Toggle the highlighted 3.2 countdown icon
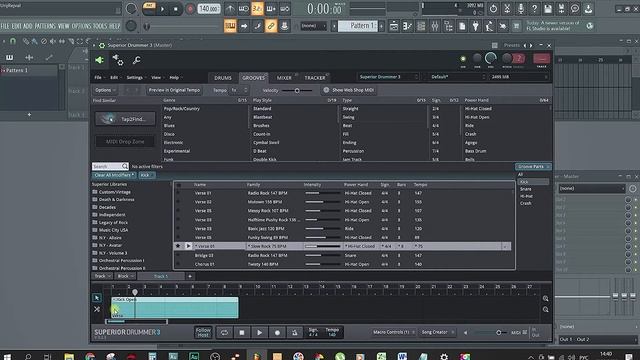The width and height of the screenshot is (640, 360). 257,9
